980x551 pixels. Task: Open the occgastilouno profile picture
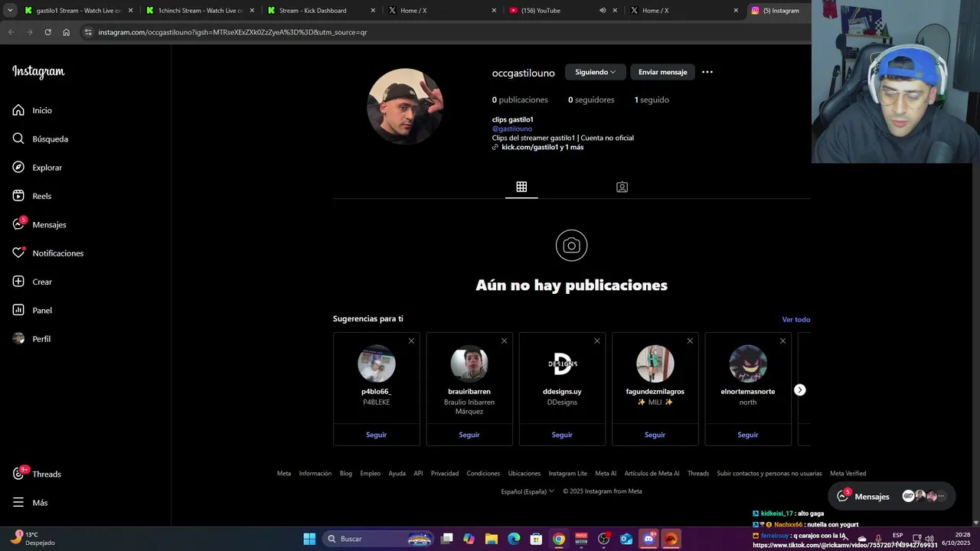[x=405, y=106]
